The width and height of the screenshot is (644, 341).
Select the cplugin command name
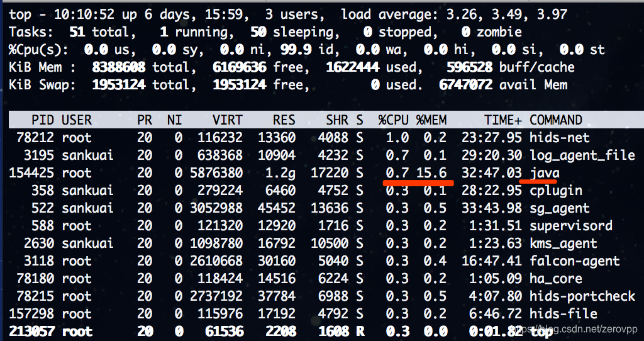coord(556,191)
